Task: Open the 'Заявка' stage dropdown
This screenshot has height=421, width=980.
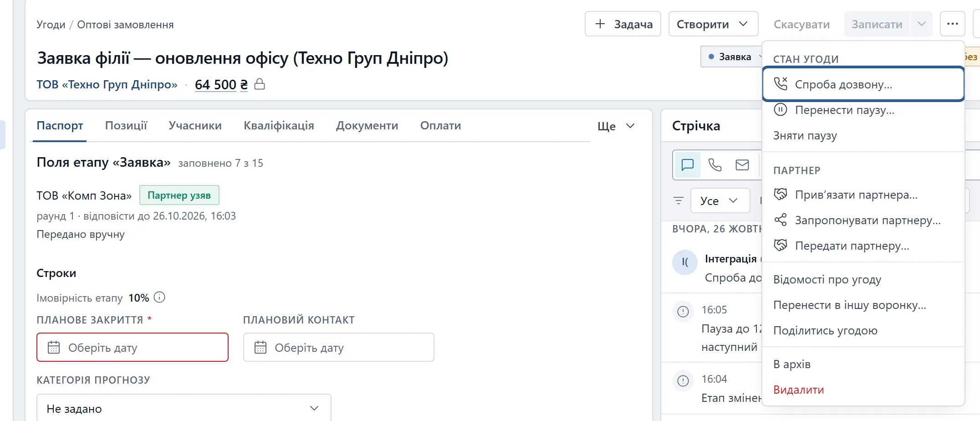Action: pyautogui.click(x=731, y=57)
